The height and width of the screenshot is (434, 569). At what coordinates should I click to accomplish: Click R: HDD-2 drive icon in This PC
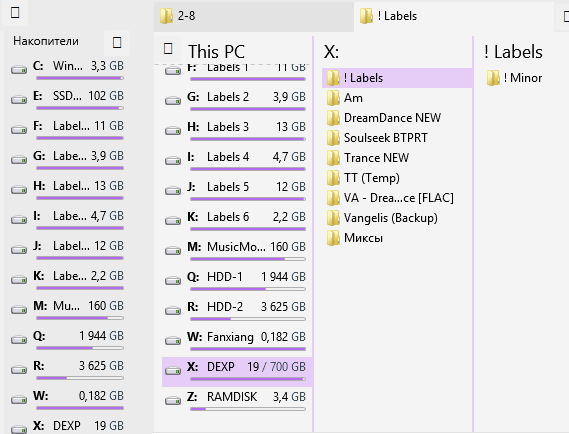(173, 311)
